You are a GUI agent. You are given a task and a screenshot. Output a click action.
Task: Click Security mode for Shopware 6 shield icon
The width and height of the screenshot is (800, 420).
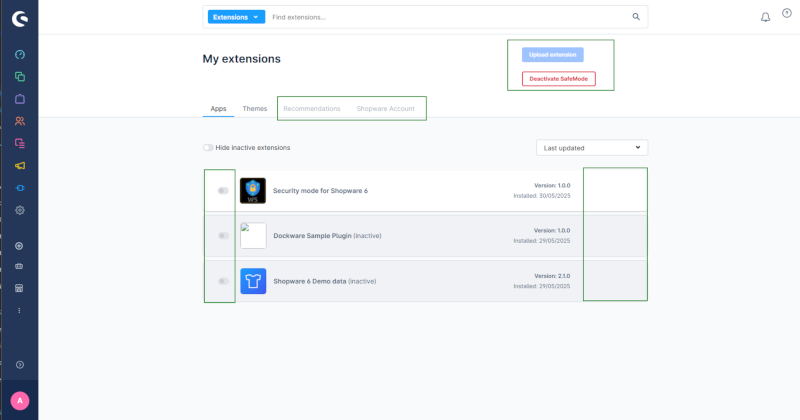253,191
